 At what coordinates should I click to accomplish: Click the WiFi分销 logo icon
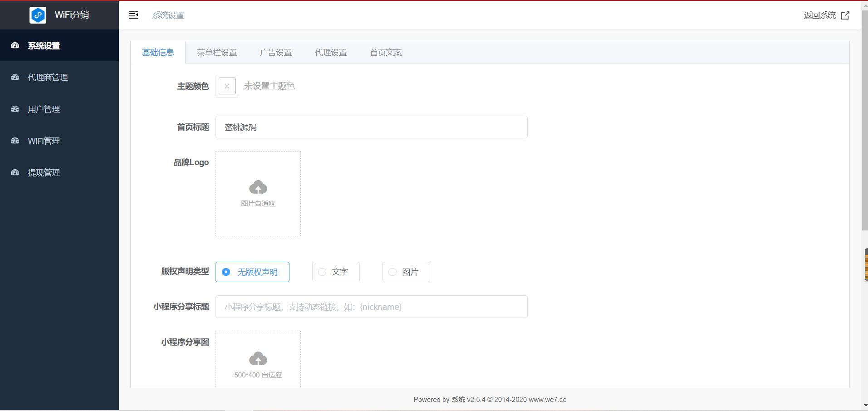[38, 15]
